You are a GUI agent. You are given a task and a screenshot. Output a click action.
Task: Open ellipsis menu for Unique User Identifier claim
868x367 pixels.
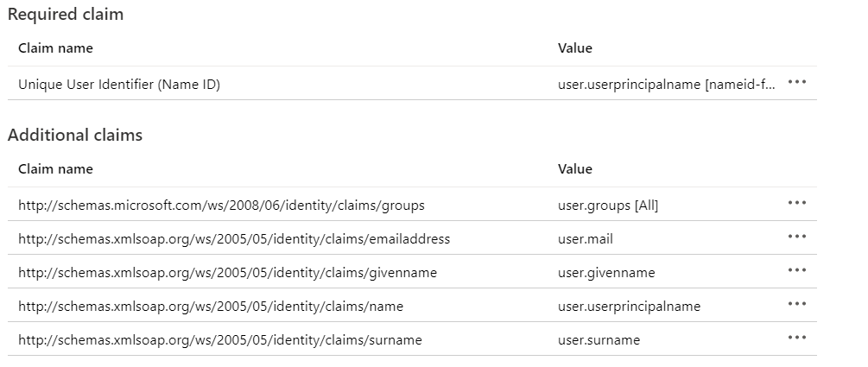[796, 83]
